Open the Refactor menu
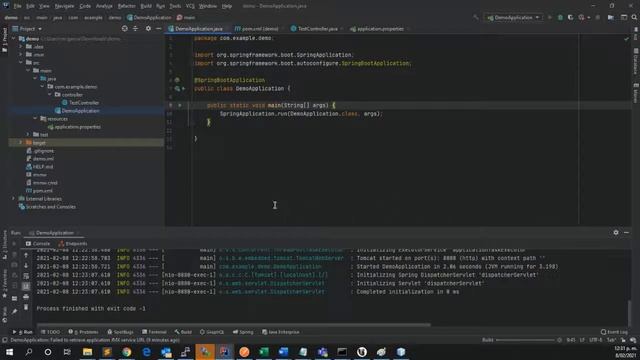640x360 pixels. [x=126, y=6]
